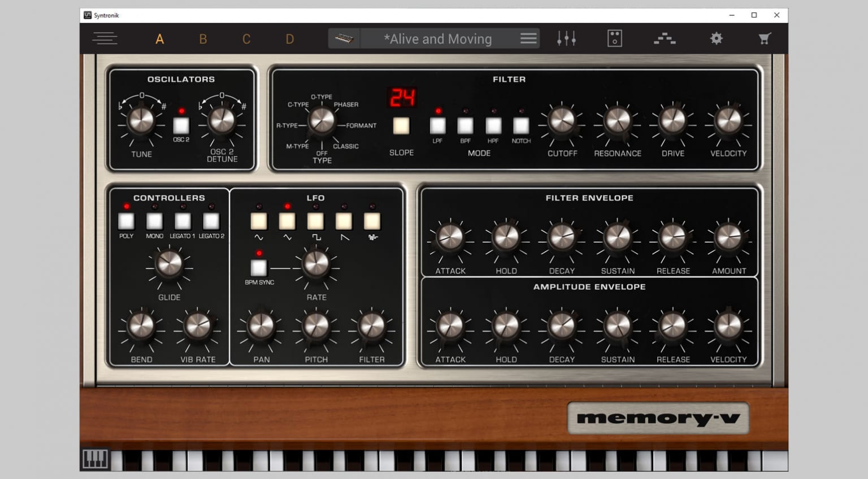Click Filter Envelope RELEASE knob
This screenshot has width=868, height=479.
tap(672, 237)
